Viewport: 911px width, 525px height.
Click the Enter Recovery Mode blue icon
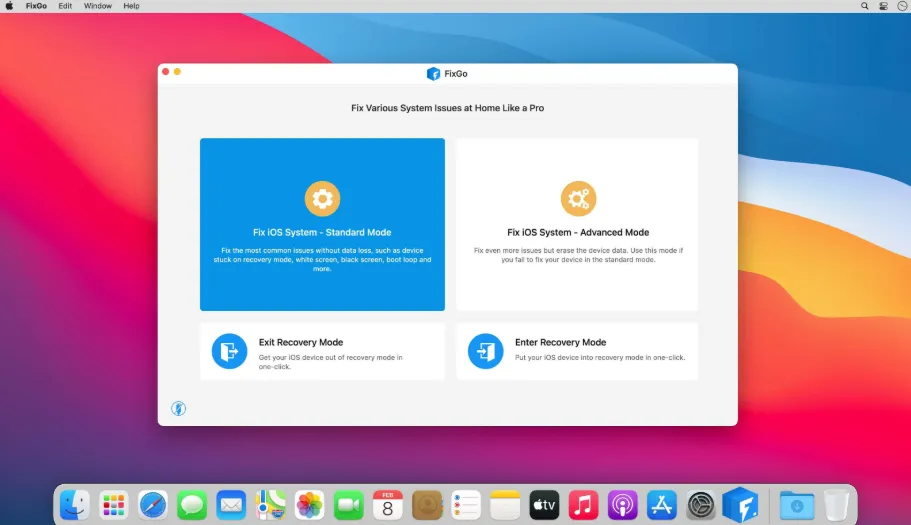click(486, 351)
